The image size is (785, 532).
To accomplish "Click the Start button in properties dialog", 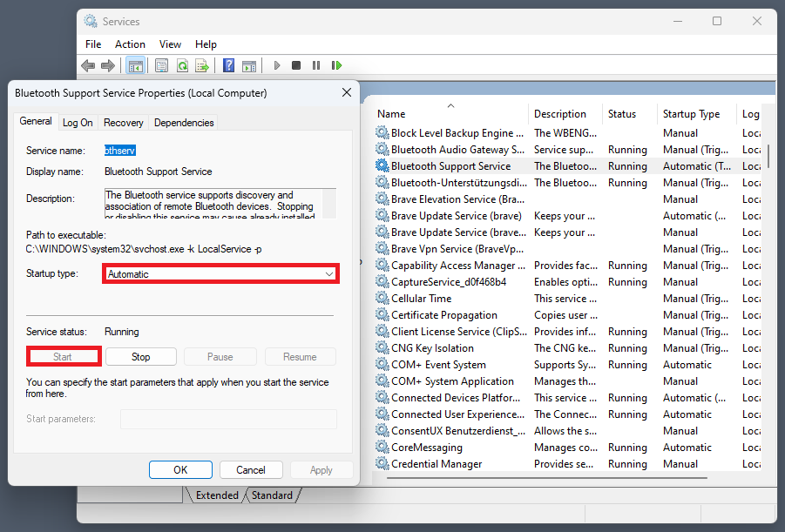I will point(63,357).
